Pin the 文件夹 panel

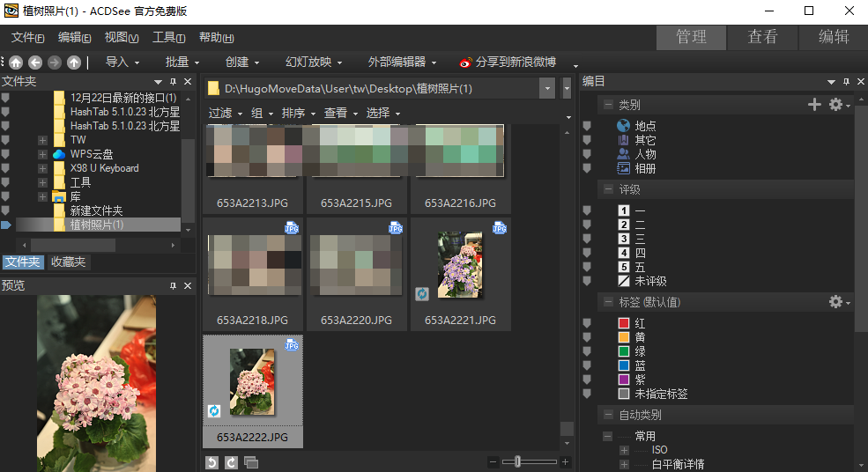(x=173, y=82)
